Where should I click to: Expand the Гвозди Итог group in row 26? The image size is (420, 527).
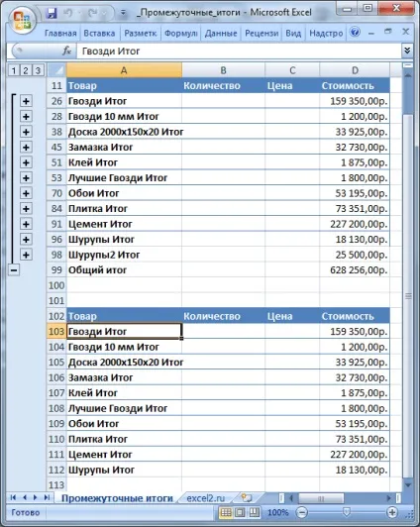tap(26, 101)
